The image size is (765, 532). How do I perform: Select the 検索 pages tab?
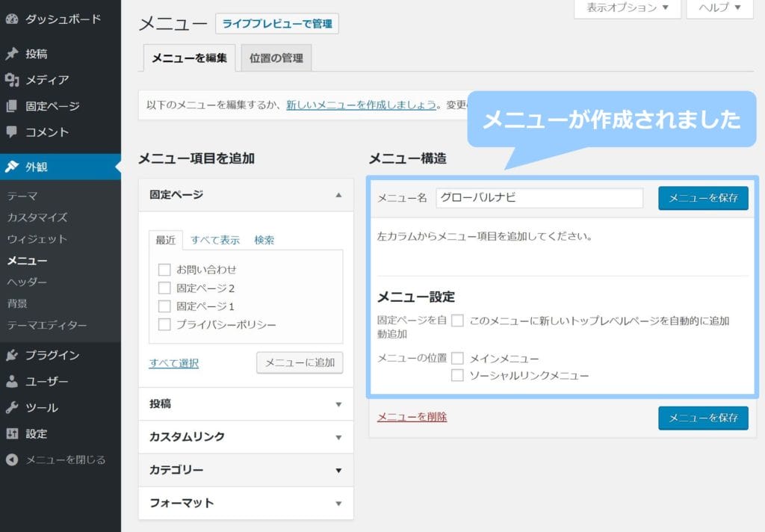[x=264, y=240]
